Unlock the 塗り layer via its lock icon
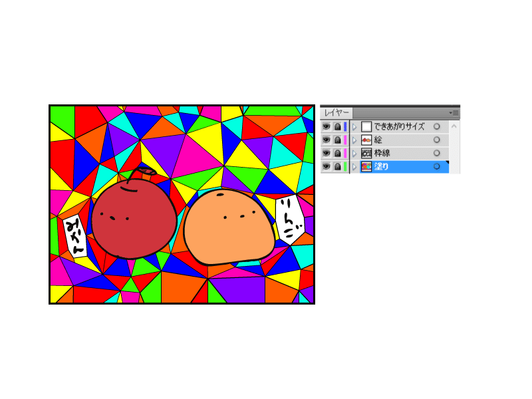This screenshot has height=399, width=532. [337, 166]
